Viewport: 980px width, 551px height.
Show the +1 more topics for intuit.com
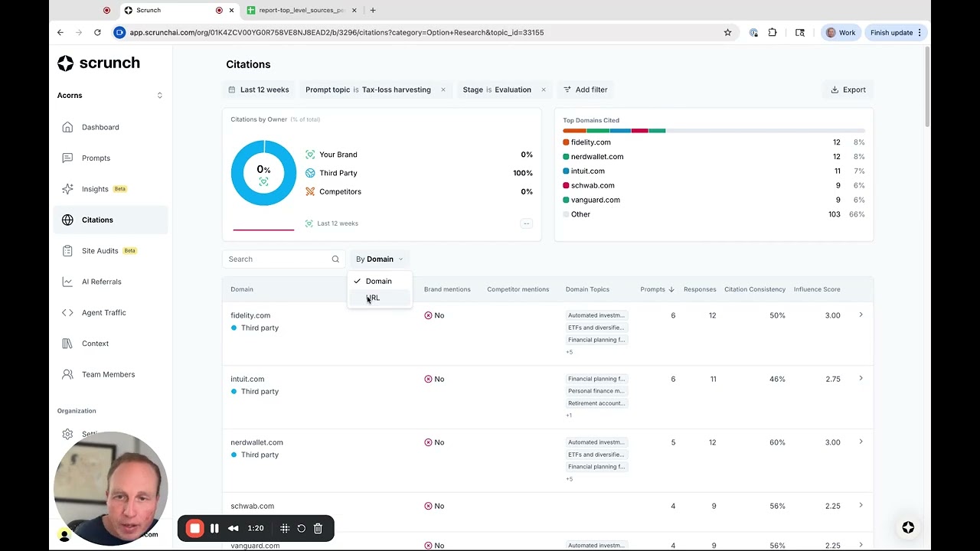tap(569, 416)
